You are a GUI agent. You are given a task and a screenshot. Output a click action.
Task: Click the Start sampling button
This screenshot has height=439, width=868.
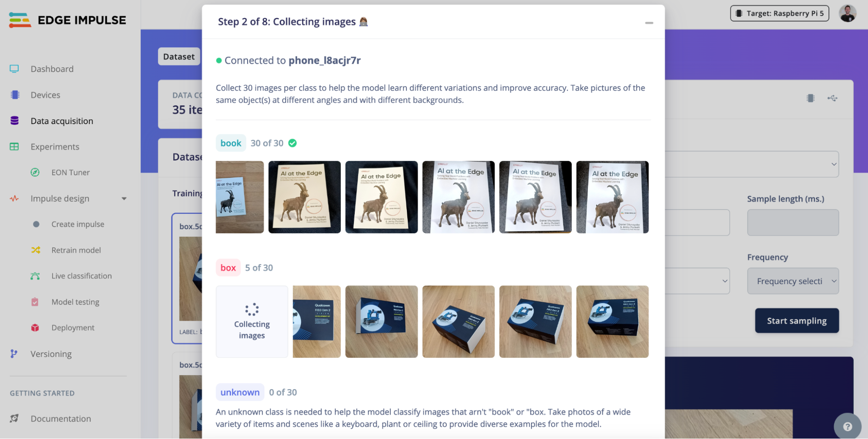coord(797,321)
